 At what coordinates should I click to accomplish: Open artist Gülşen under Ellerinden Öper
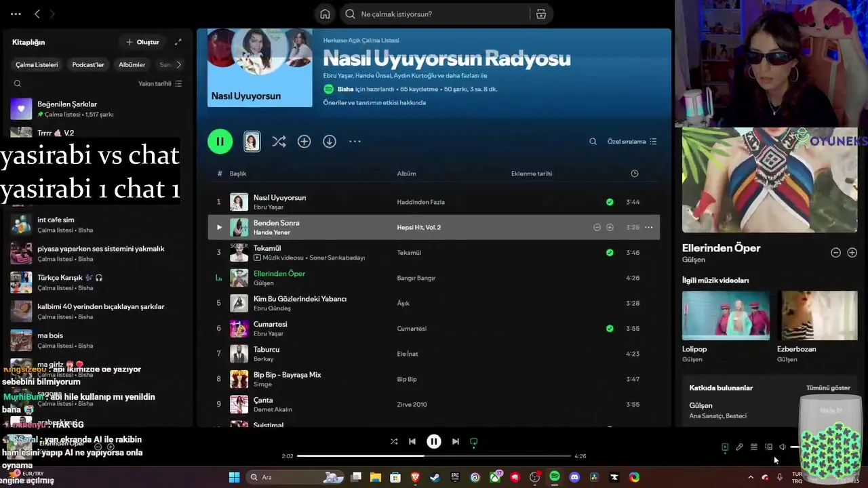tap(263, 283)
